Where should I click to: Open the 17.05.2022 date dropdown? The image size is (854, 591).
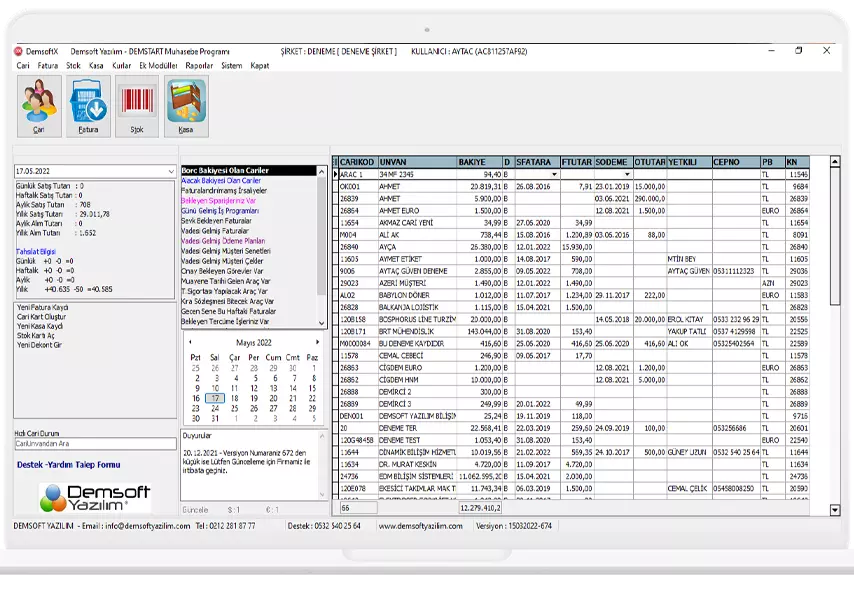[172, 171]
